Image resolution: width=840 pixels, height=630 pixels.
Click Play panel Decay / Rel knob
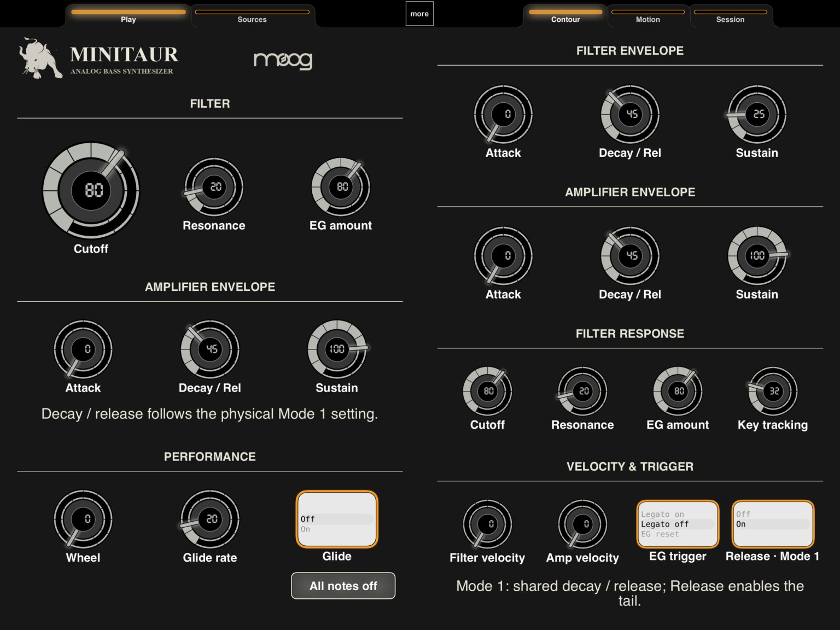210,349
